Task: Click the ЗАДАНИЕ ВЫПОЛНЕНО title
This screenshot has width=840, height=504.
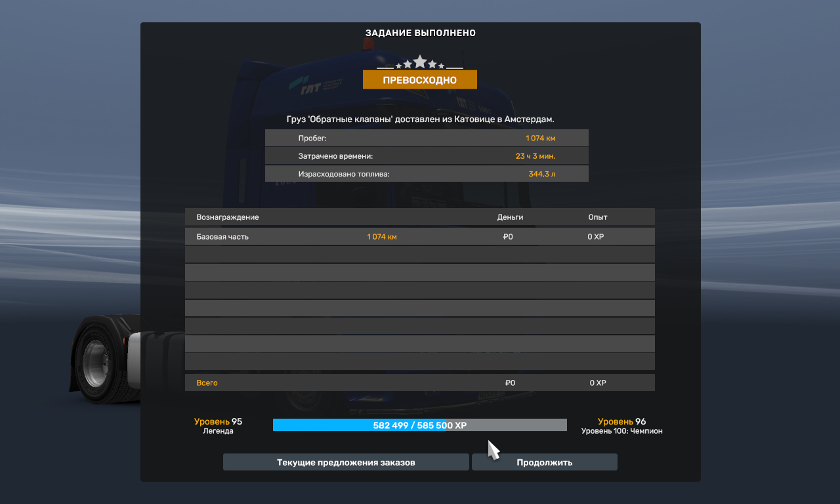Action: tap(421, 33)
